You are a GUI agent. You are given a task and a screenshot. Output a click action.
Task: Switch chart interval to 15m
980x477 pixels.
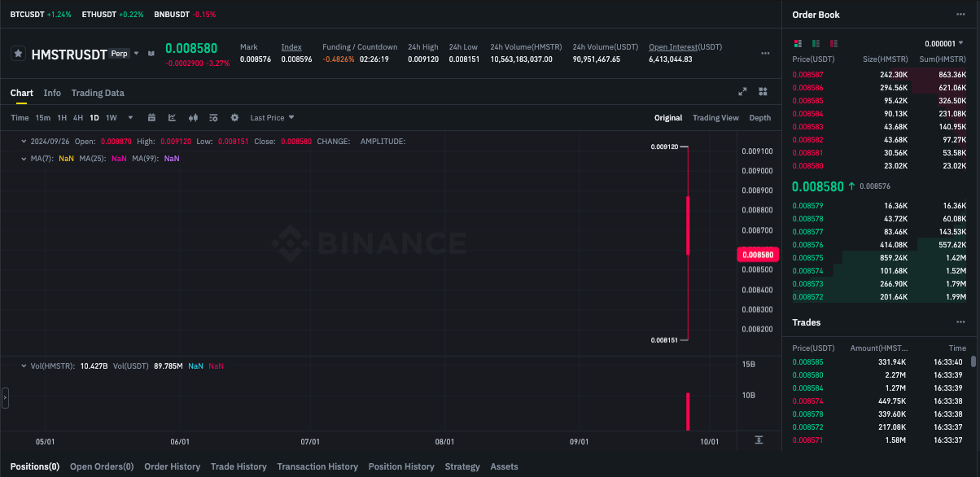[42, 118]
